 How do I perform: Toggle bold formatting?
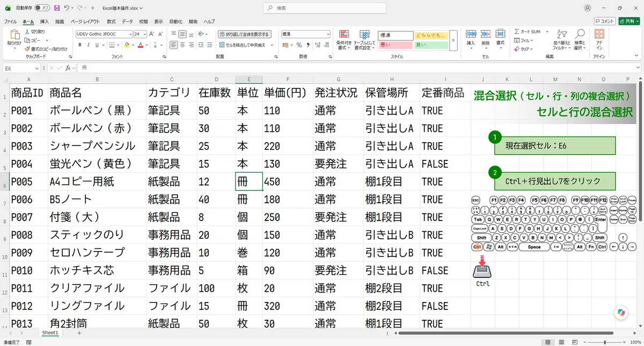(x=80, y=45)
